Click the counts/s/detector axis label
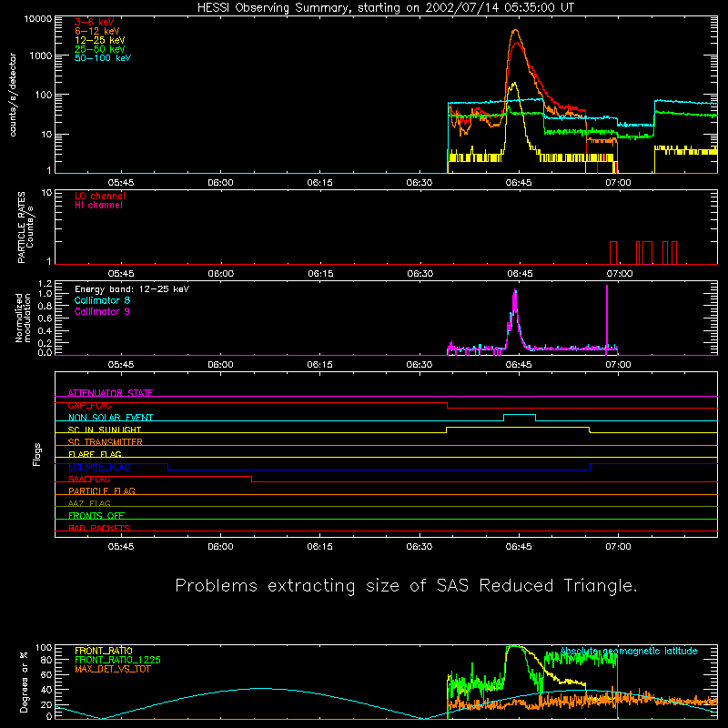 13,95
